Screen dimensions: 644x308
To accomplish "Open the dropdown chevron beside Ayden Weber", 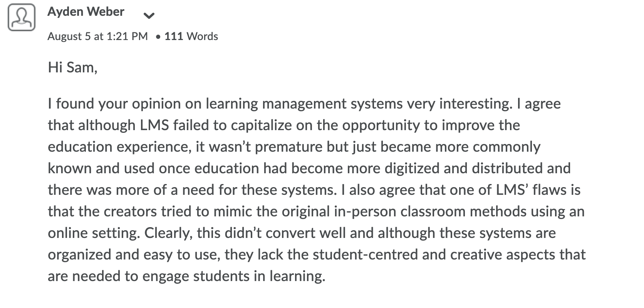I will point(149,16).
